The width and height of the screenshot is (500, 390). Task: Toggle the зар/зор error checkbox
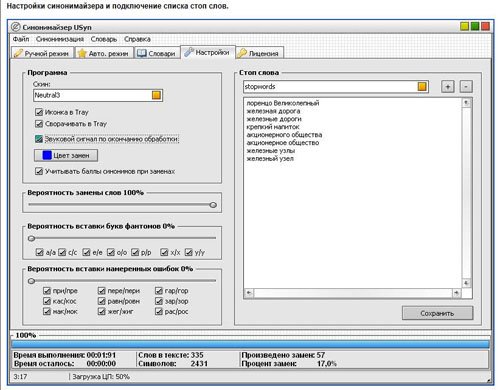click(x=159, y=301)
